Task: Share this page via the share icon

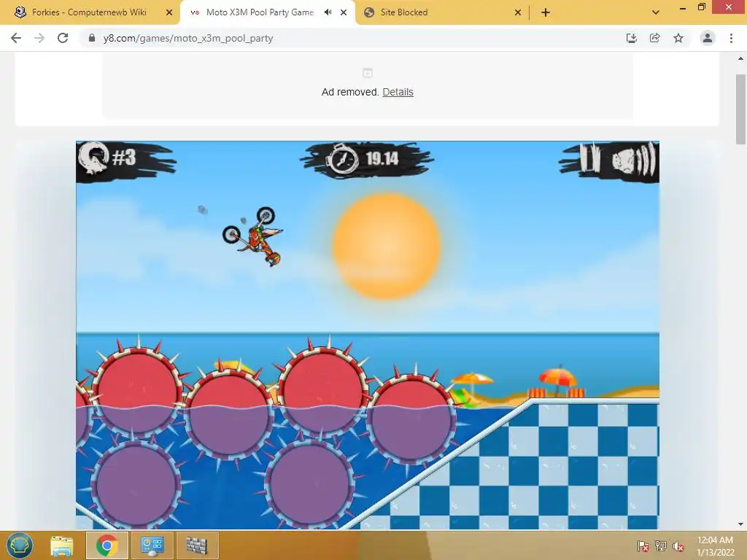Action: 655,38
